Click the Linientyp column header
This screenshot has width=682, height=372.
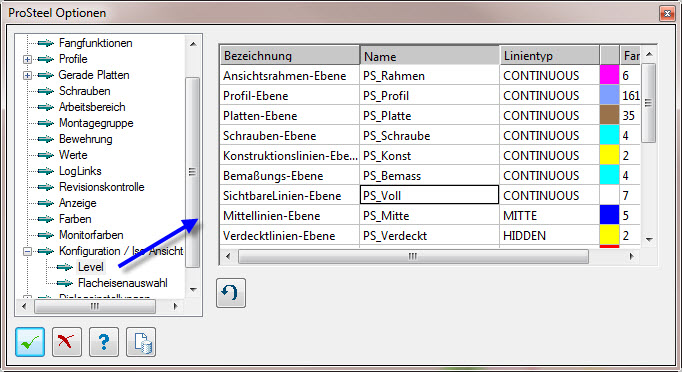pyautogui.click(x=549, y=56)
